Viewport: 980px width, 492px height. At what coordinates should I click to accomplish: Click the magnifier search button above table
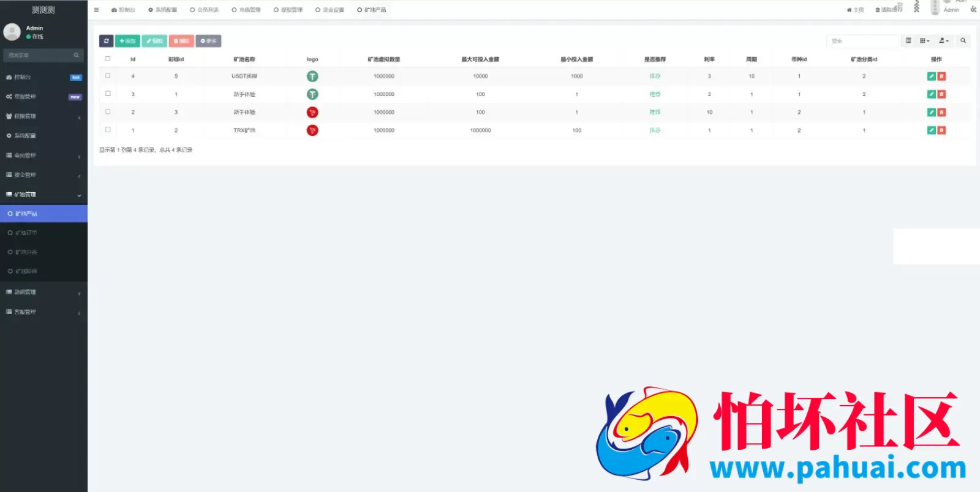click(x=963, y=41)
